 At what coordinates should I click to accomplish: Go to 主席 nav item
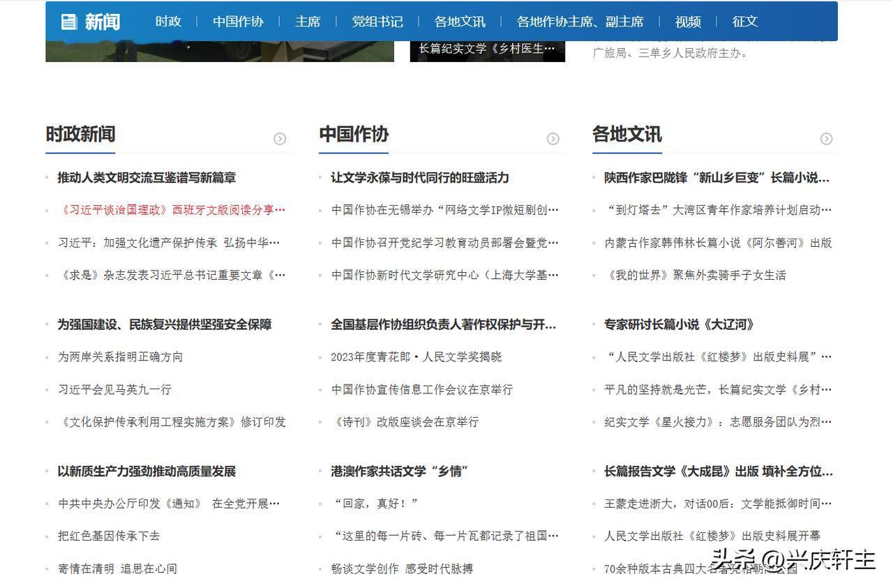coord(308,22)
